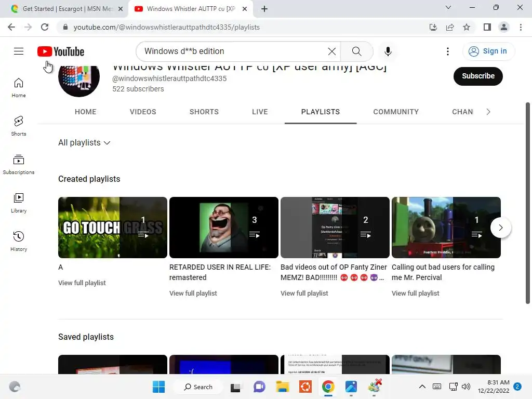Open File Explorer from taskbar
Viewport: 532px width, 399px height.
pos(282,387)
